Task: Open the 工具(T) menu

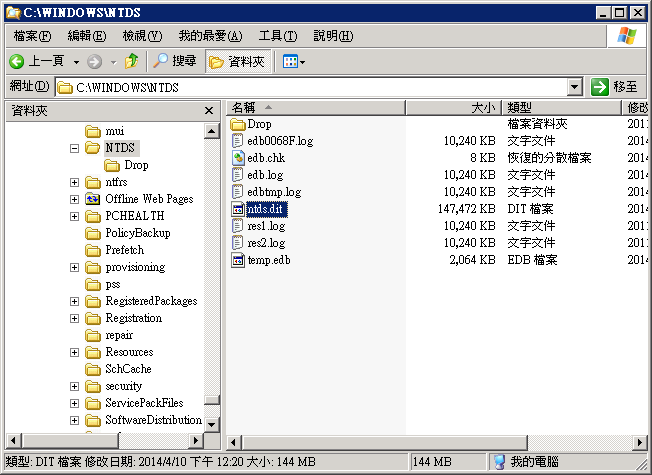Action: tap(277, 36)
